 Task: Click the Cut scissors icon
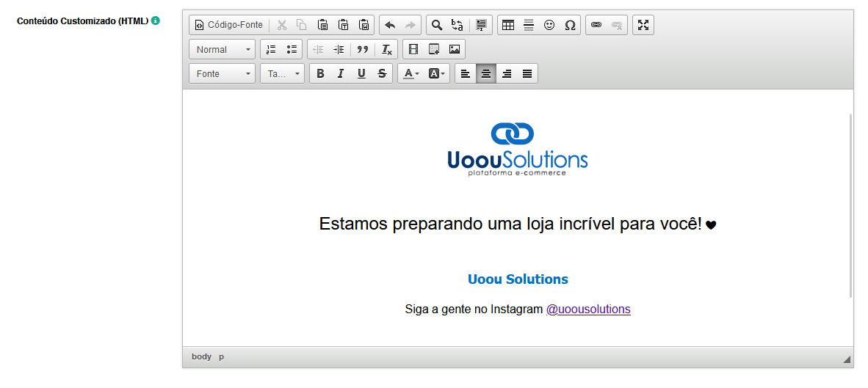click(282, 25)
